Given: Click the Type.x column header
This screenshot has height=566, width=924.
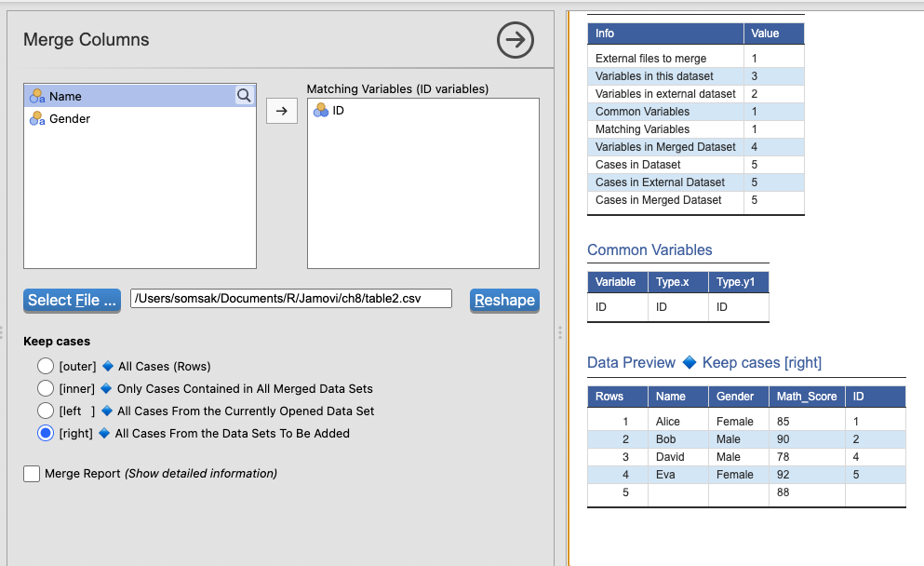Looking at the screenshot, I should 678,282.
